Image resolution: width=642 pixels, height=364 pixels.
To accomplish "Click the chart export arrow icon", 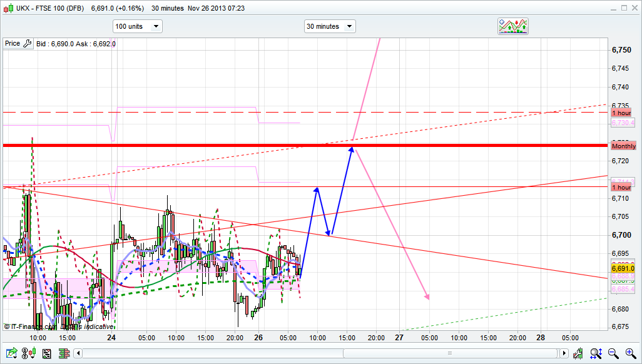I will click(x=12, y=354).
